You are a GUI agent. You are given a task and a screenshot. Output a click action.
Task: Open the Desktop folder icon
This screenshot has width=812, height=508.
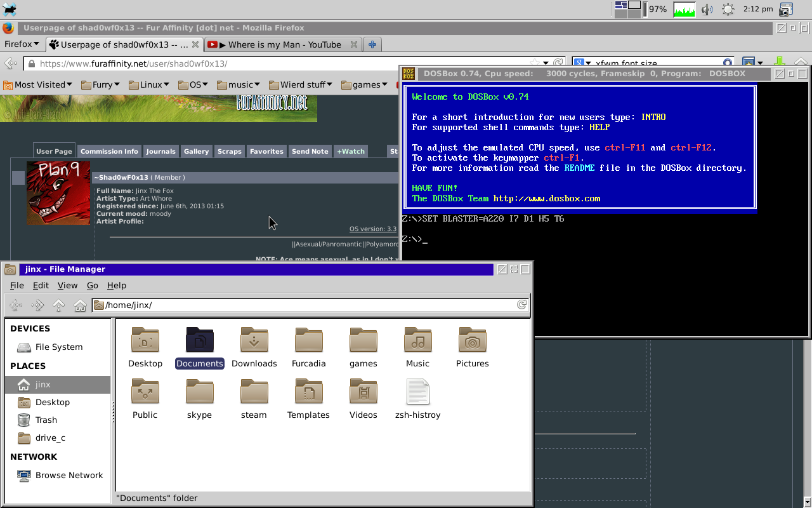145,340
